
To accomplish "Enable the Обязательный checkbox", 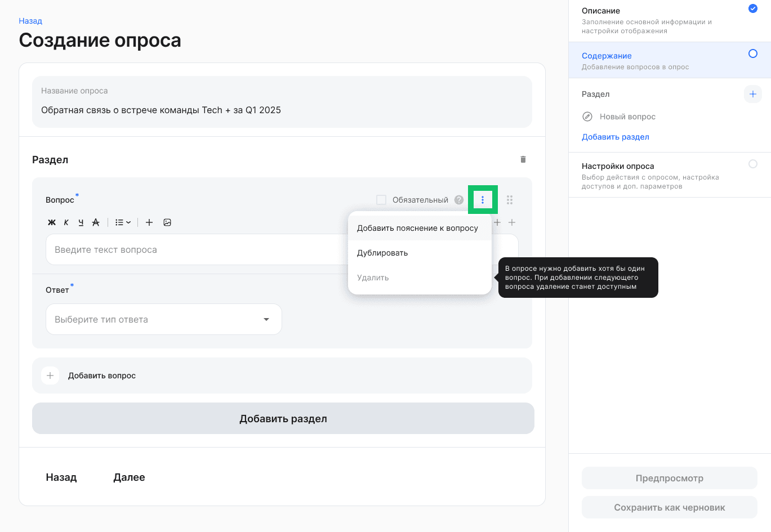I will point(381,199).
